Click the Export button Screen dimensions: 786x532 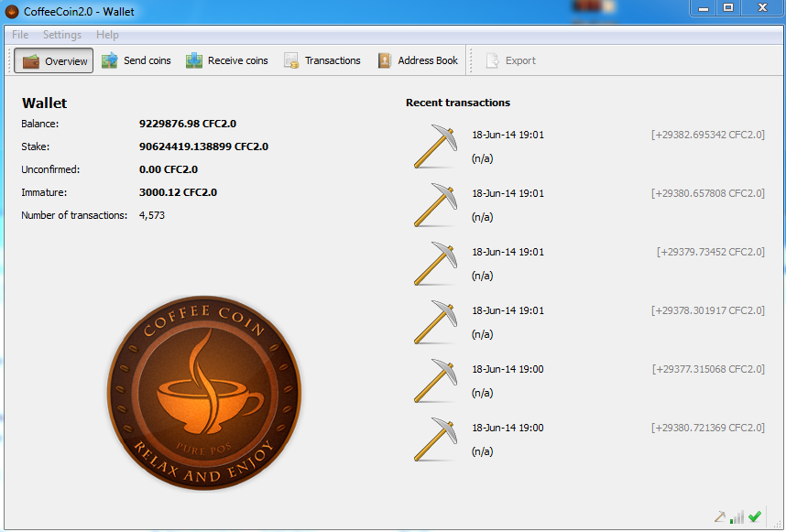point(511,60)
